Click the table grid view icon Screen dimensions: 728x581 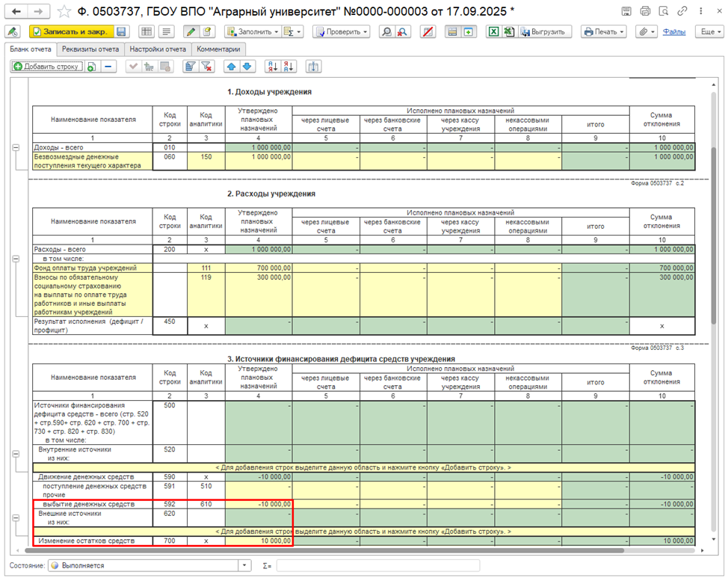tap(146, 31)
